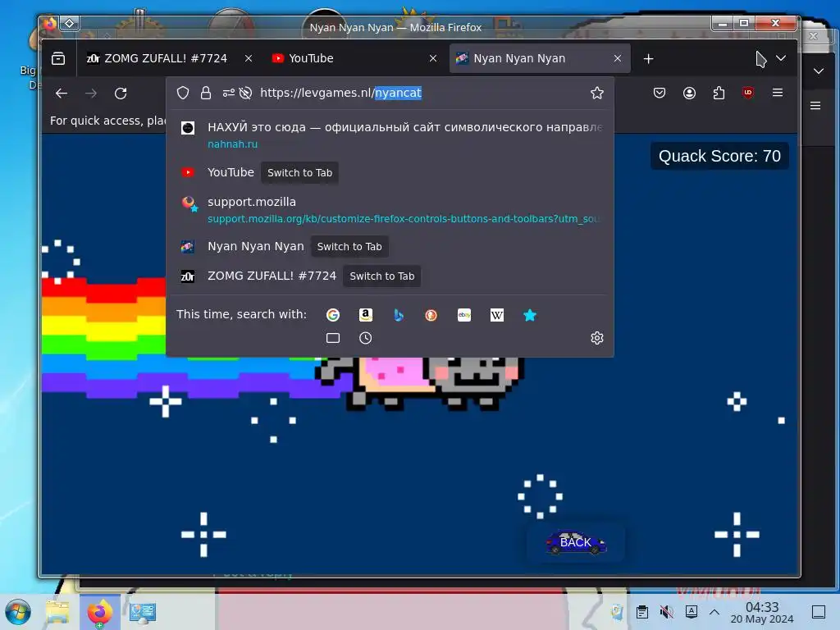This screenshot has width=840, height=630.
Task: Click the Quack Score: 70 counter
Action: pyautogui.click(x=719, y=156)
